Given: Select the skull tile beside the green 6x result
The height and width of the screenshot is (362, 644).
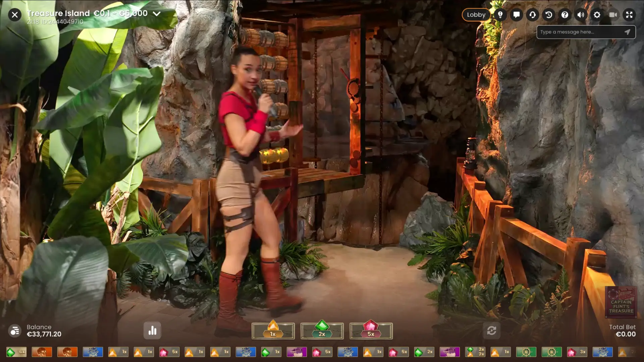Looking at the screenshot, I should pos(42,352).
